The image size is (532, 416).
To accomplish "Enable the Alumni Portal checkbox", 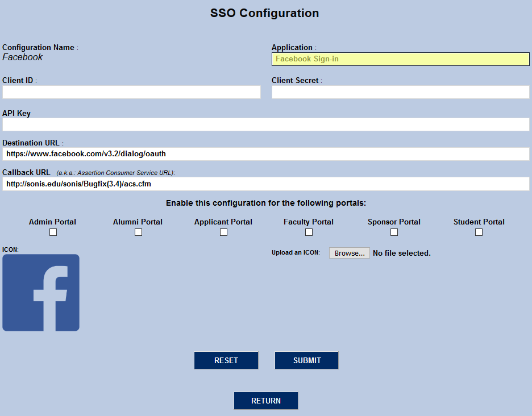I will coord(138,232).
